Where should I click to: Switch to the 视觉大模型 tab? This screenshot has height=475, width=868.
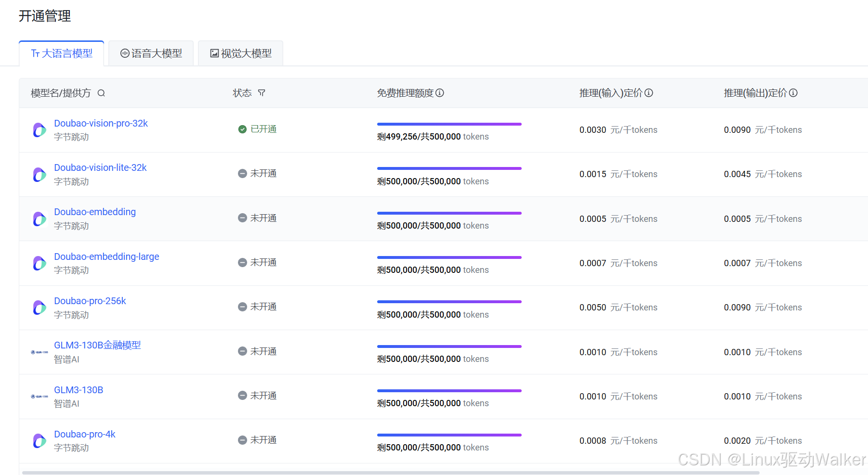(240, 53)
